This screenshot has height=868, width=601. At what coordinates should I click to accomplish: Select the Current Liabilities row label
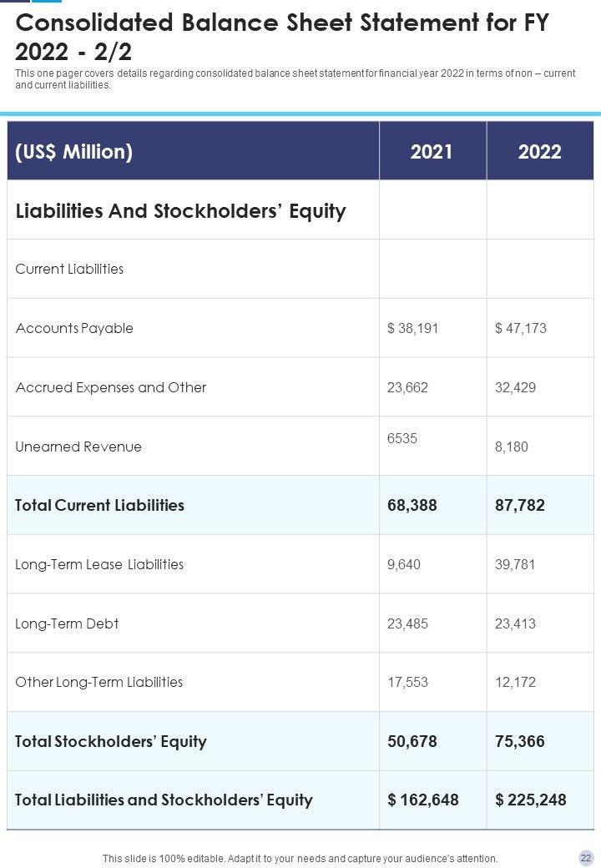[69, 269]
